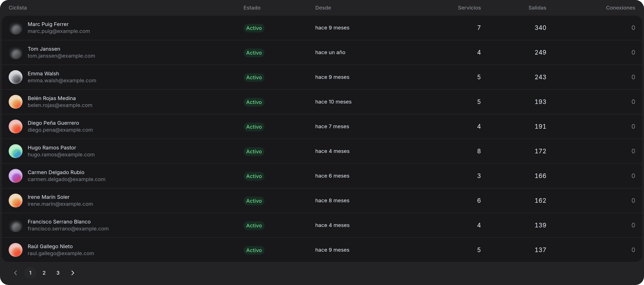
Task: Click Salidas value 243
Action: 540,77
